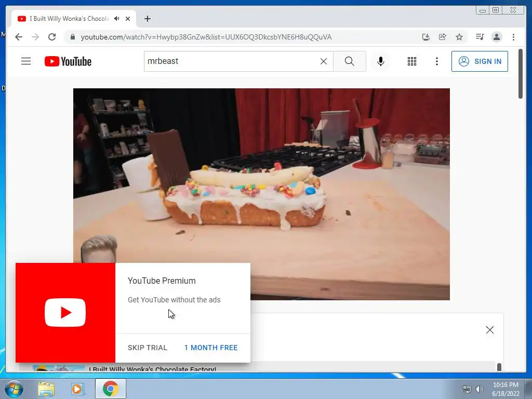The height and width of the screenshot is (399, 532).
Task: Click the Chrome taskbar icon
Action: [x=110, y=389]
